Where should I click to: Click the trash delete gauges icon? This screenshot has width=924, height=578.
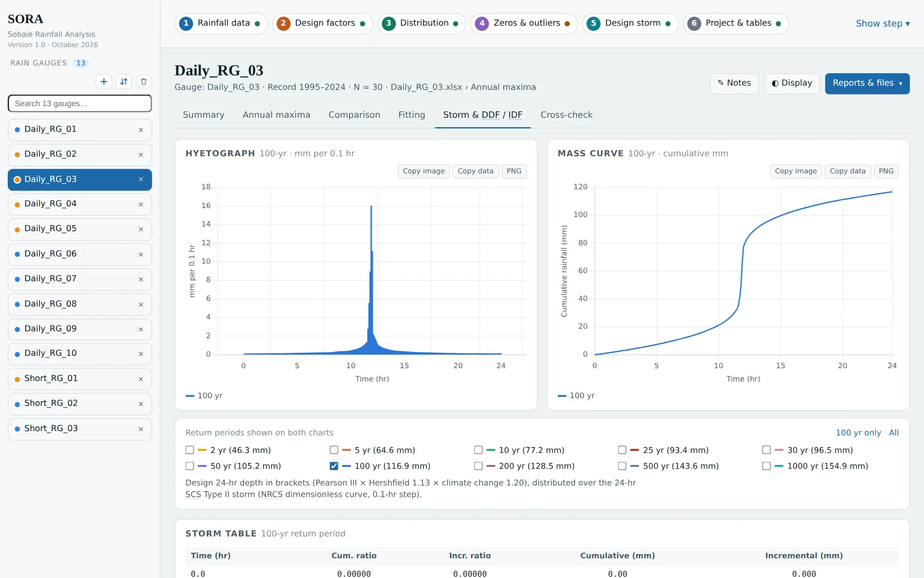tap(144, 82)
